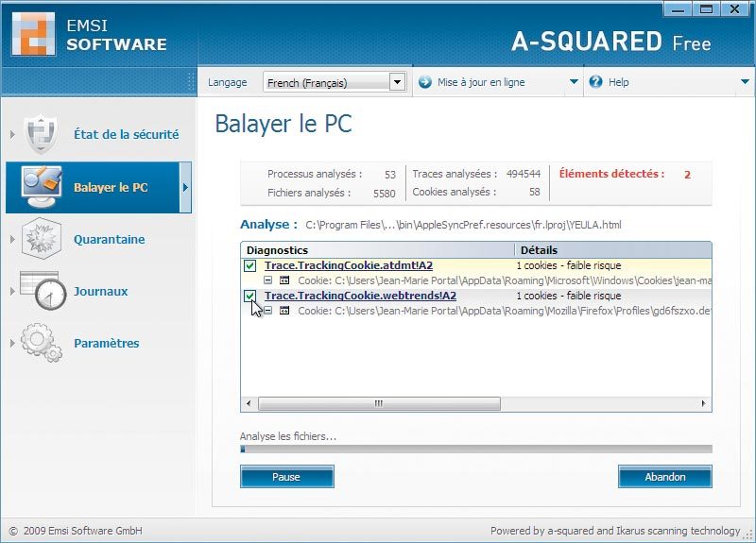Close the A-Squared Free window

735,9
